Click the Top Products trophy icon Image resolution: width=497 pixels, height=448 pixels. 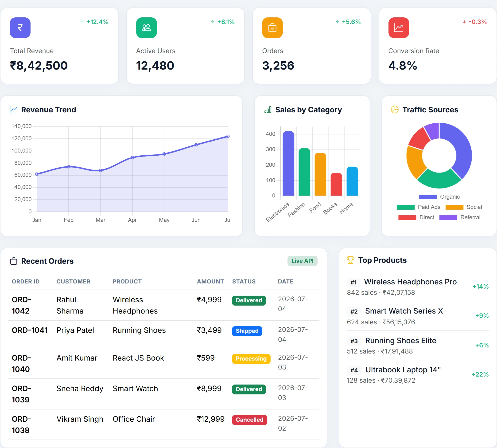click(x=350, y=260)
